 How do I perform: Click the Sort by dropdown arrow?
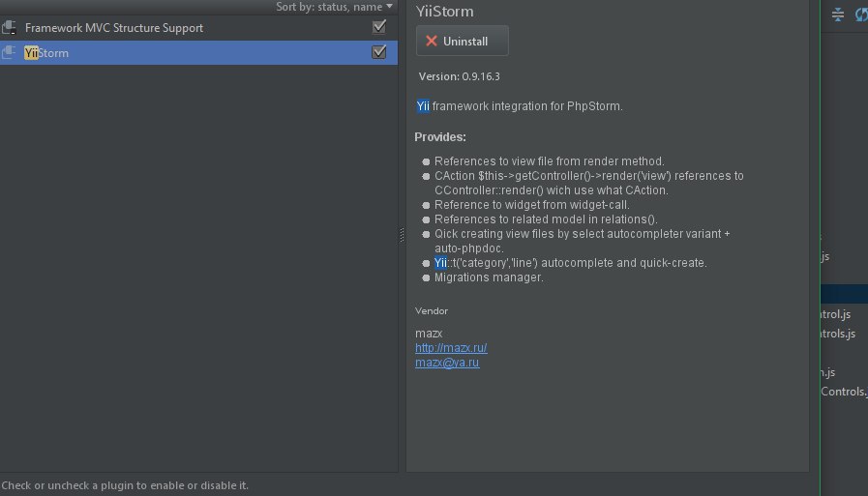[x=389, y=7]
